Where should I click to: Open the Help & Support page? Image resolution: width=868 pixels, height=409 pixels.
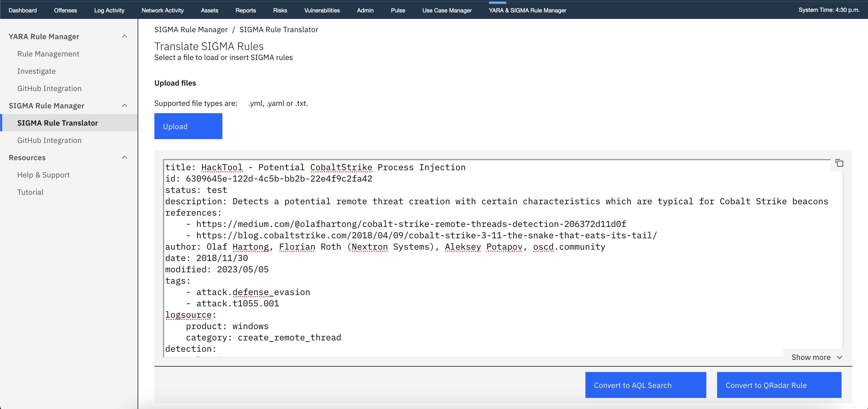(43, 175)
